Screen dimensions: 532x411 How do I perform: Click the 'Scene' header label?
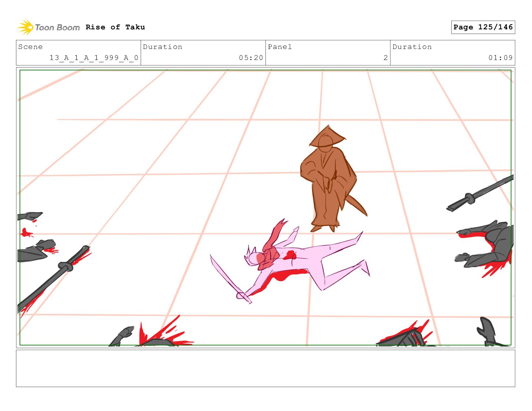(x=30, y=47)
